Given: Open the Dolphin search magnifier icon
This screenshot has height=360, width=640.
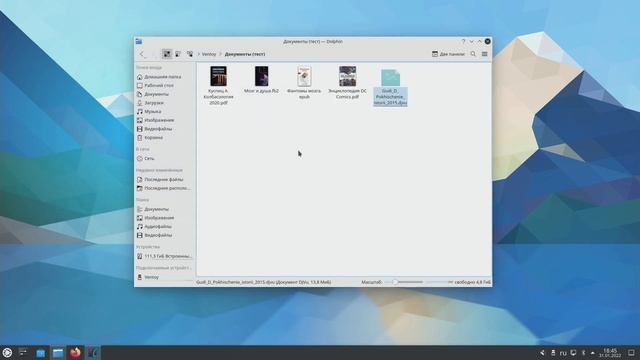Looking at the screenshot, I should click(473, 54).
